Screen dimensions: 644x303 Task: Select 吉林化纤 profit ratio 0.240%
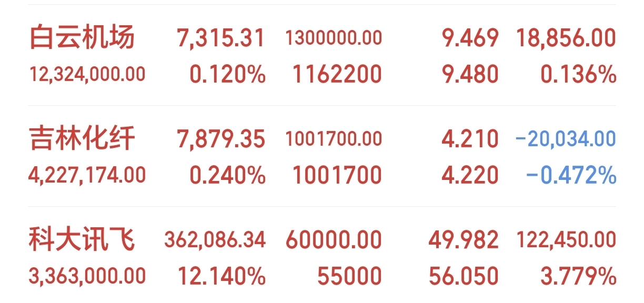pos(227,175)
